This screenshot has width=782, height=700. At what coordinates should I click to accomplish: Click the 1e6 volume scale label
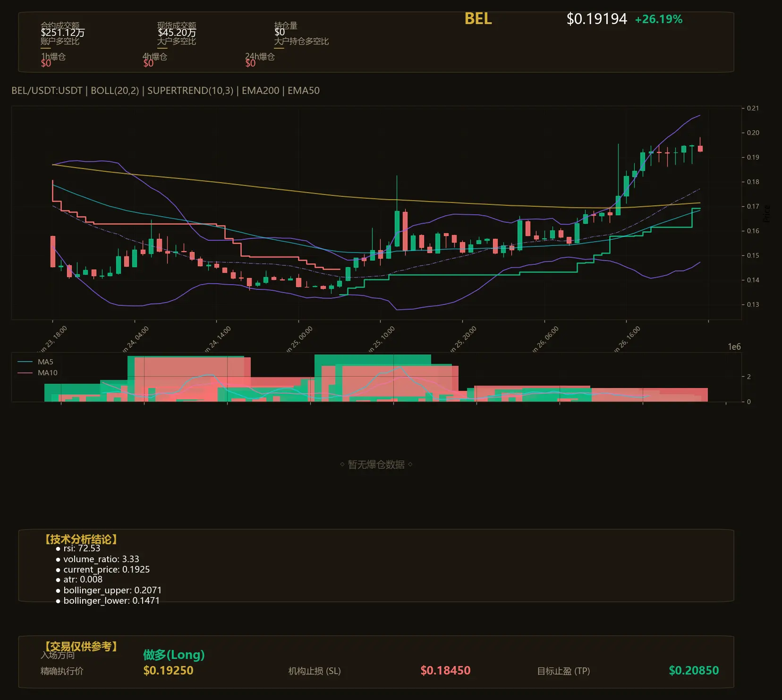(734, 347)
